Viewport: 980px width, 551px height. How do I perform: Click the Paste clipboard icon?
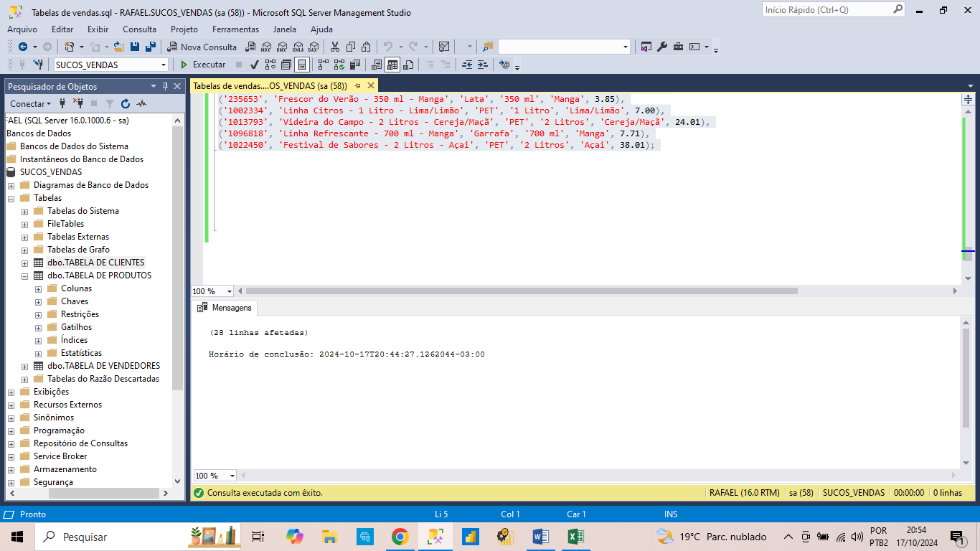click(366, 47)
